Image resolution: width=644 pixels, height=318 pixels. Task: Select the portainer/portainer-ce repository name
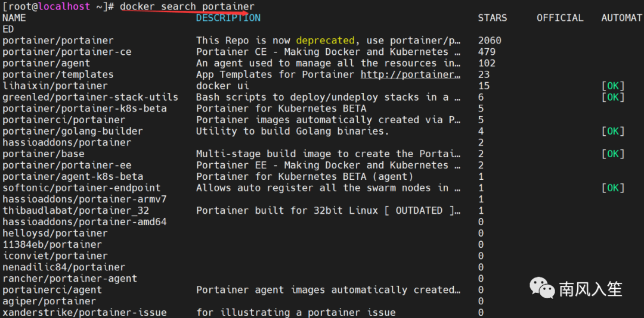pyautogui.click(x=67, y=52)
